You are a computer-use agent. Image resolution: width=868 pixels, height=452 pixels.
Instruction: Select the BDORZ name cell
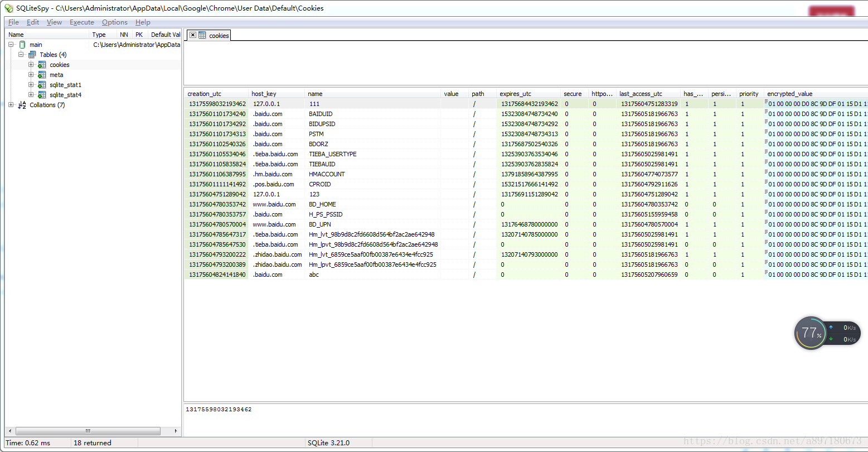373,144
